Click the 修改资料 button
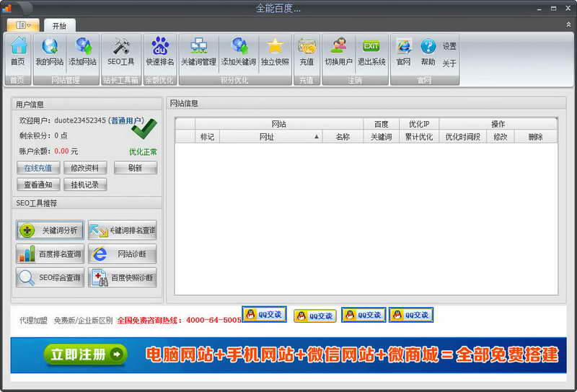Image resolution: width=577 pixels, height=392 pixels. (85, 168)
